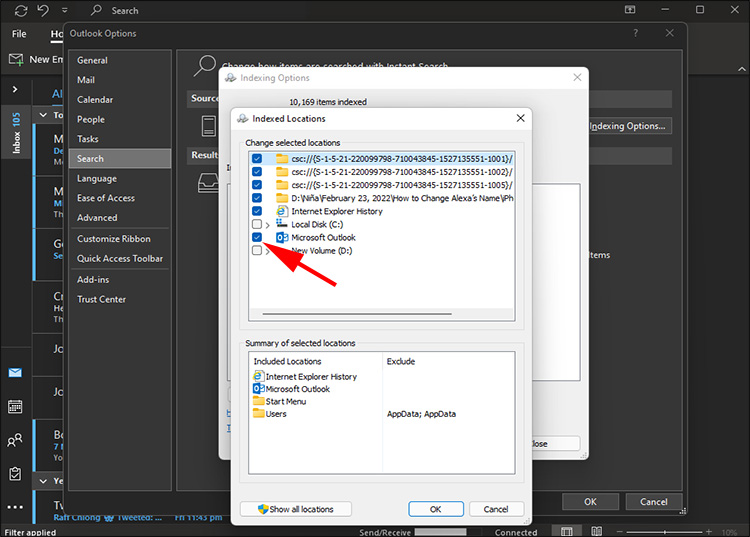The image size is (750, 537).
Task: Select Microsoft Outlook in Included Locations summary
Action: coord(291,389)
